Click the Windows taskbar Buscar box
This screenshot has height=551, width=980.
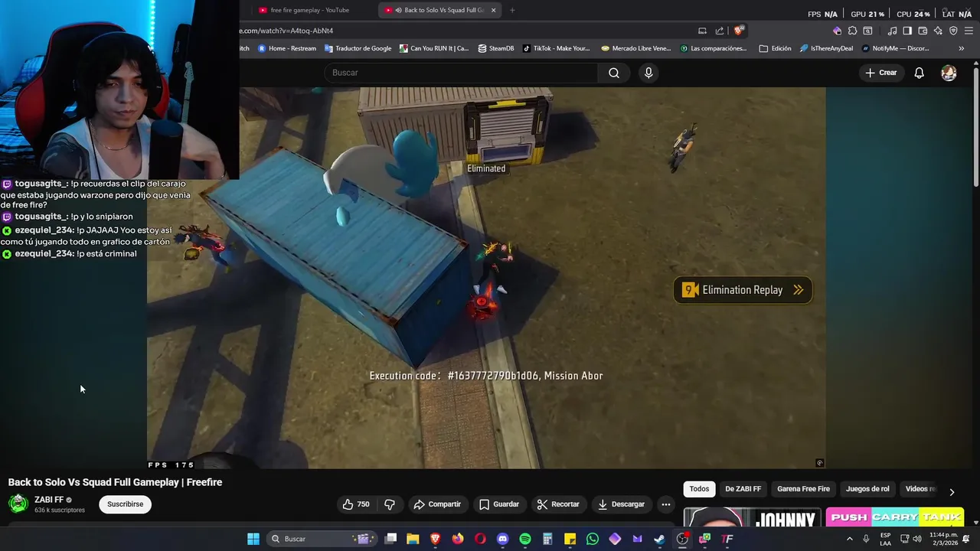tap(322, 539)
